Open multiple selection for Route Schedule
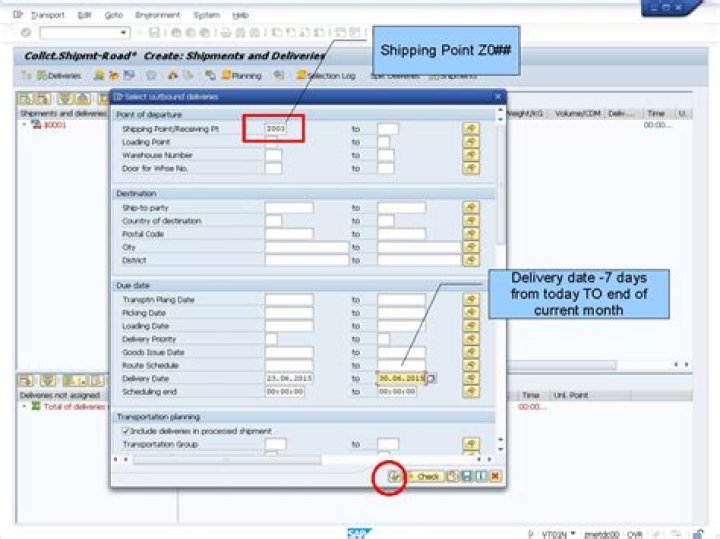Screen dimensions: 720x539 [471, 365]
